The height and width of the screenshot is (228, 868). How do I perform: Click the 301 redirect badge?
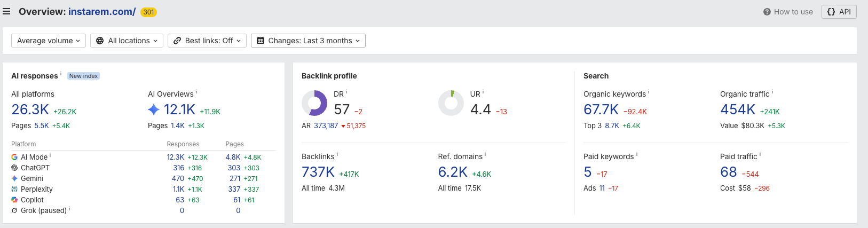click(x=148, y=12)
